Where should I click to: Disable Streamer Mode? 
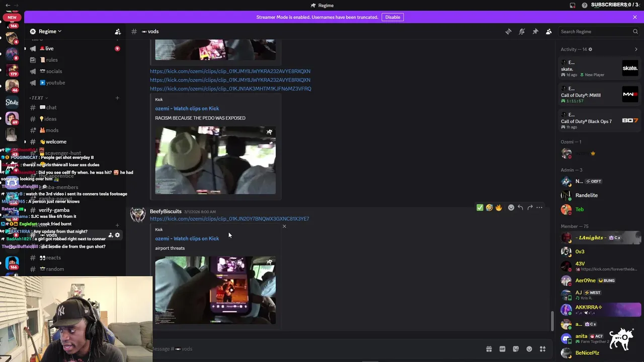pos(392,17)
